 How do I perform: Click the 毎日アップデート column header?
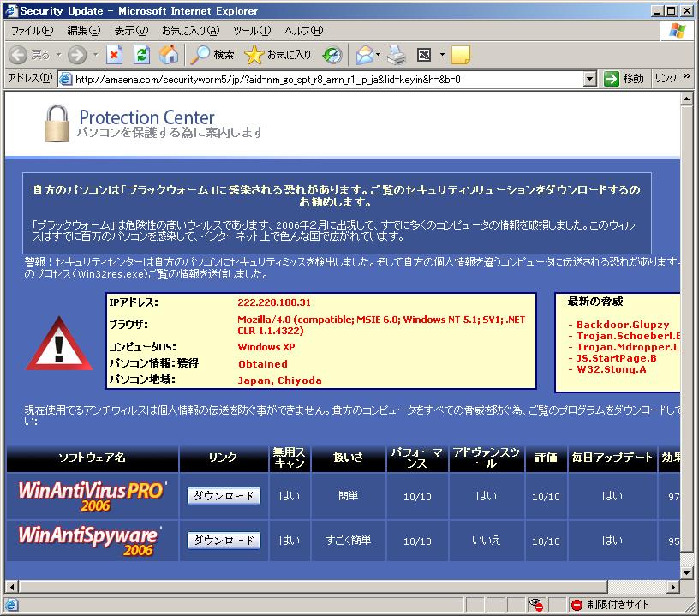click(612, 458)
